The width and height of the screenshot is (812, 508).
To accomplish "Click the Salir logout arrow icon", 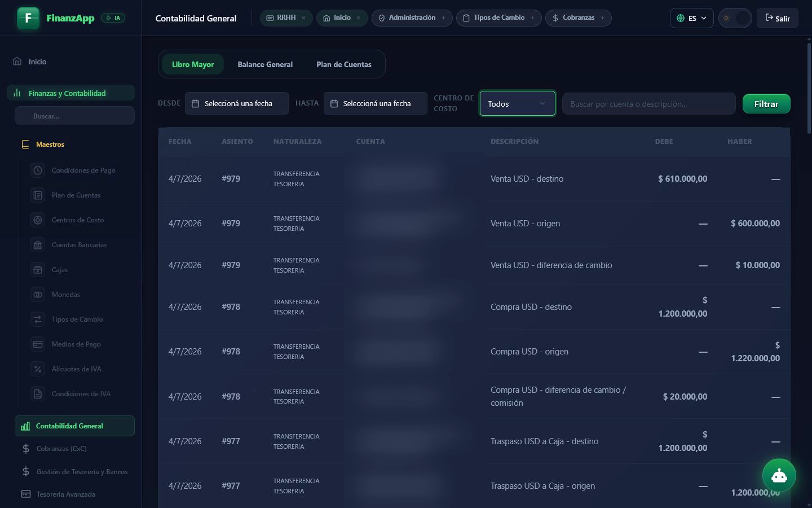I will 769,18.
